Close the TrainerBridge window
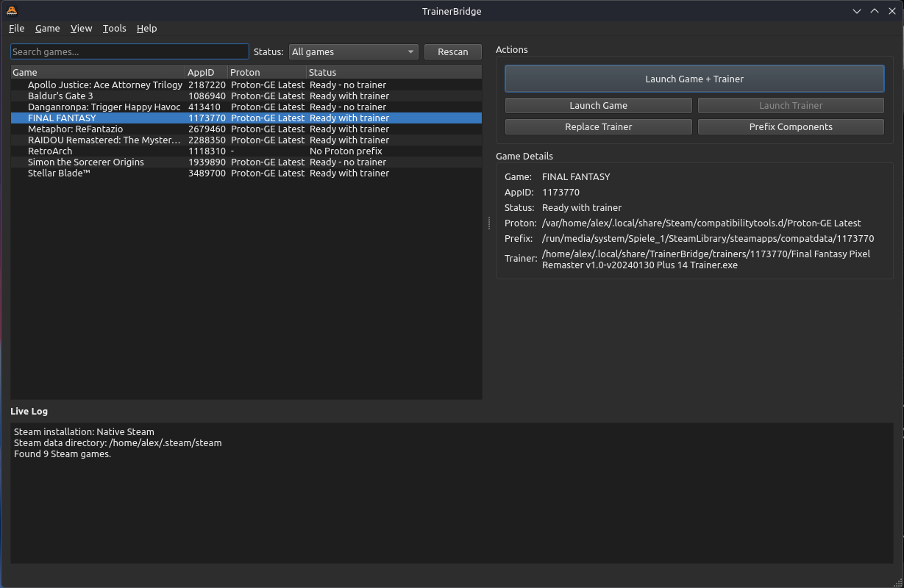 pos(892,11)
